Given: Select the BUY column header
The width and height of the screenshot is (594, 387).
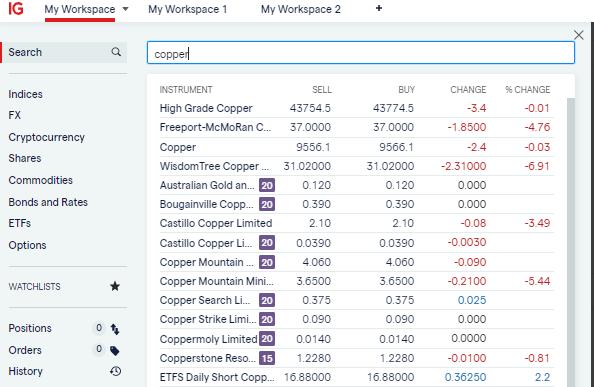Looking at the screenshot, I should (406, 90).
